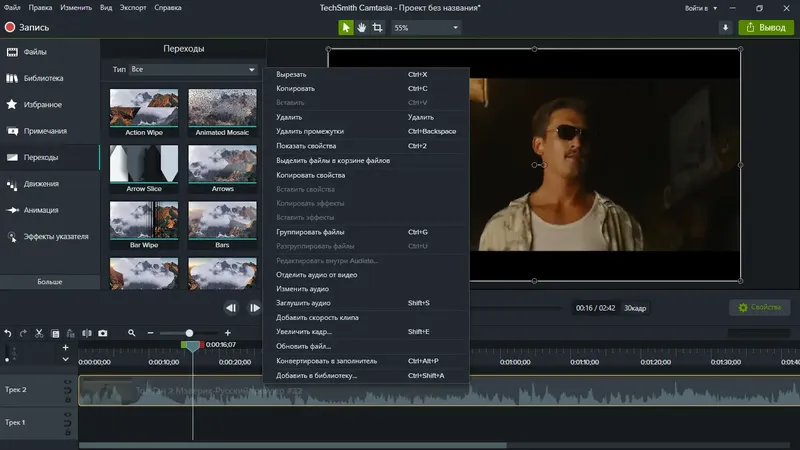Add a new track with plus icon
800x450 pixels.
(x=66, y=347)
